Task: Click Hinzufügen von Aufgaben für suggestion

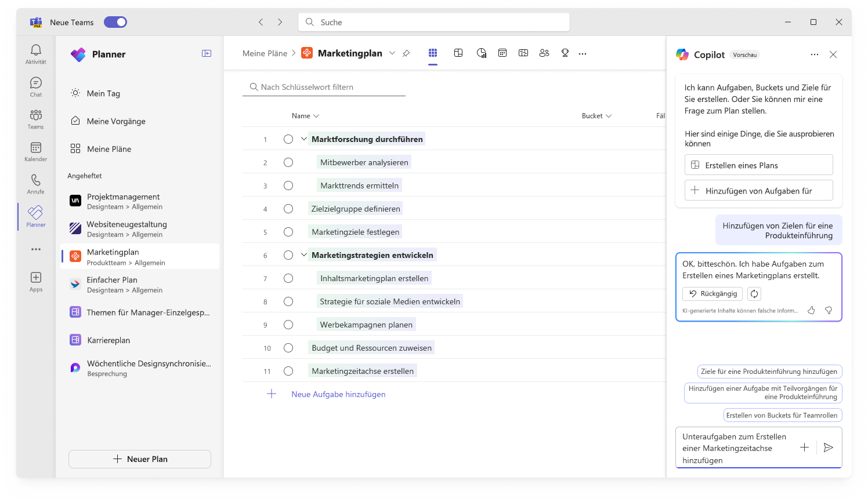Action: tap(759, 191)
